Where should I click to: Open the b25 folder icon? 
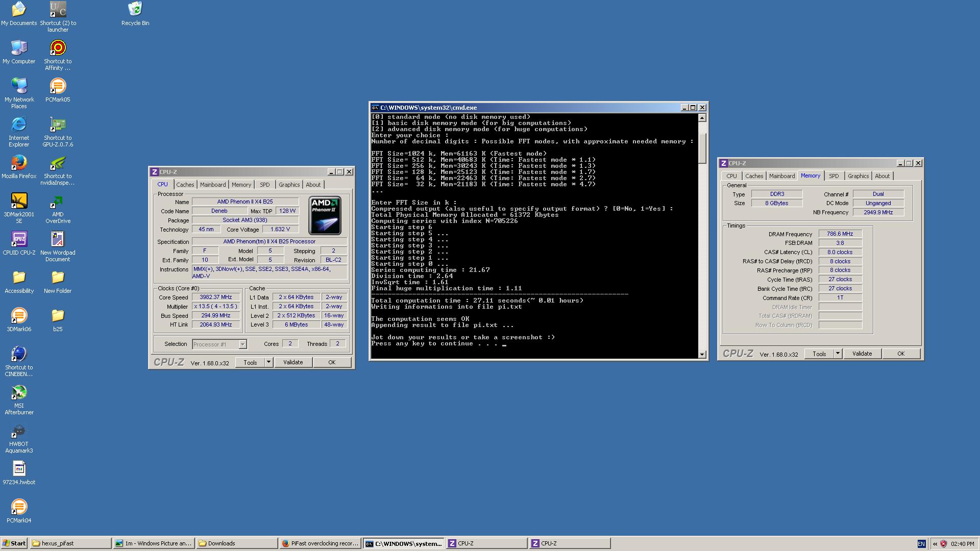(58, 320)
